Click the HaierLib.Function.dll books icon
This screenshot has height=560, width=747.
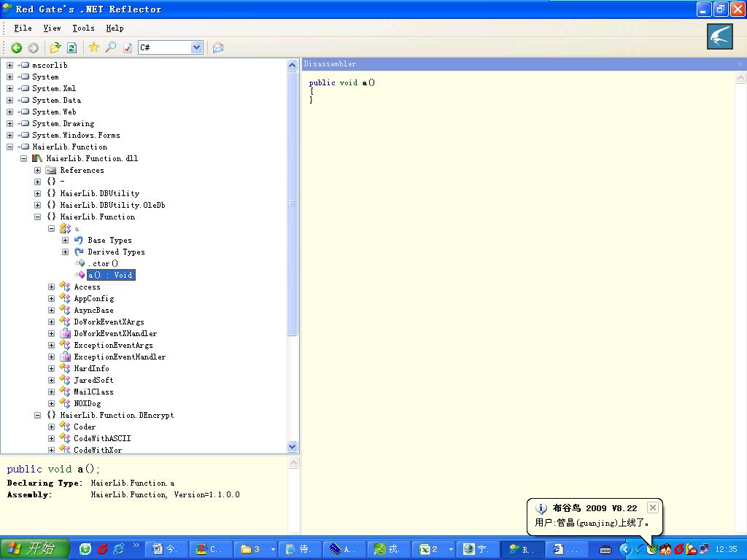coord(37,158)
